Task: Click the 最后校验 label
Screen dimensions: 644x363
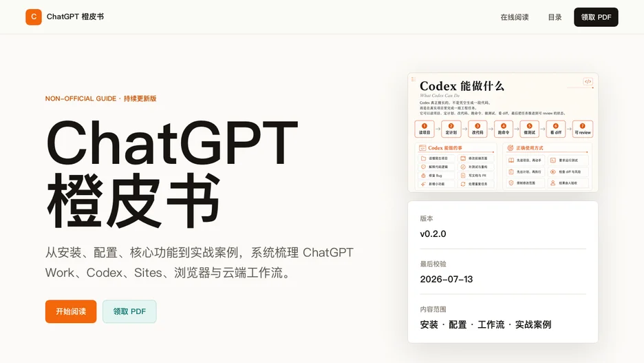Action: (433, 264)
